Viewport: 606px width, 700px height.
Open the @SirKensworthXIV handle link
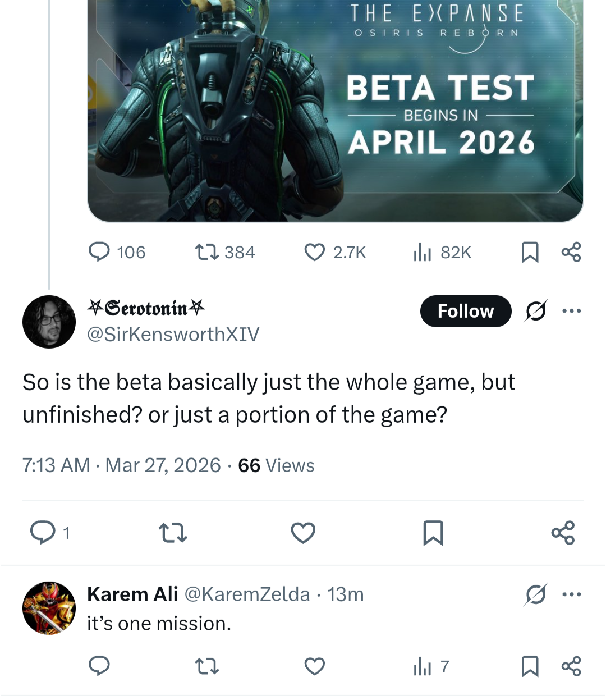point(173,335)
